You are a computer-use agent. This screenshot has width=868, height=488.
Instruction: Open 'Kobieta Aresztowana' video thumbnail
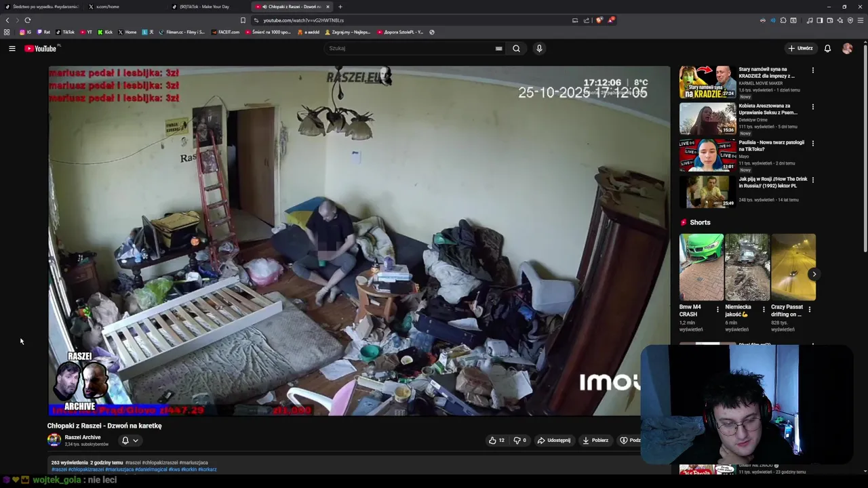pos(707,119)
